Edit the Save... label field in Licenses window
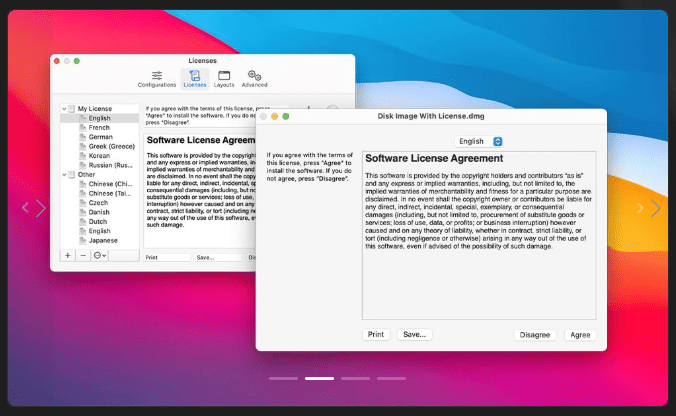Image resolution: width=676 pixels, height=416 pixels. [x=218, y=257]
